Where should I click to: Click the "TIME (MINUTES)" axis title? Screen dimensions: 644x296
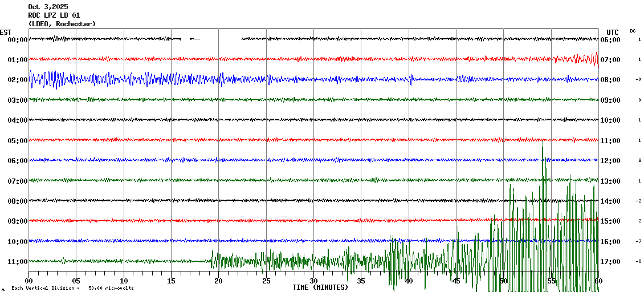pyautogui.click(x=320, y=287)
